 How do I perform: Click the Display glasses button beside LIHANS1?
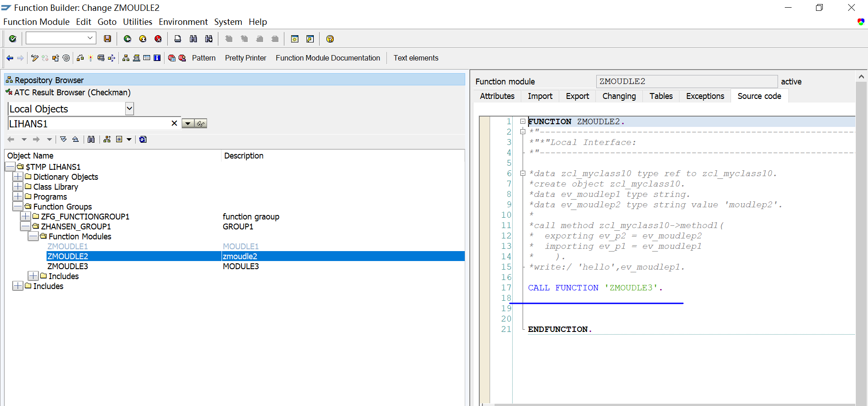201,124
